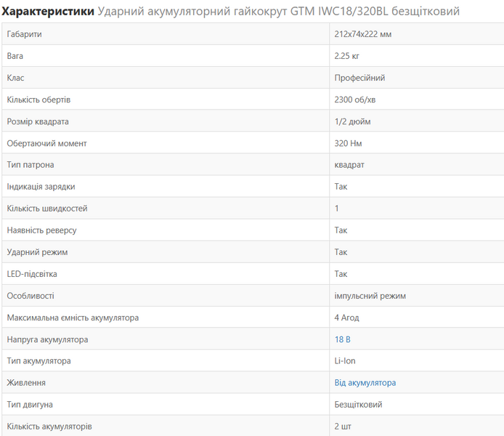Click the value '2300 об/хв'
Image resolution: width=504 pixels, height=436 pixels.
(x=355, y=100)
